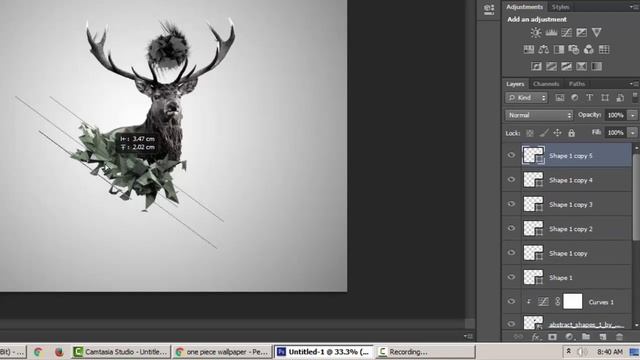Filter layers by adjustment layers
Viewport: 640px width, 360px height.
575,98
